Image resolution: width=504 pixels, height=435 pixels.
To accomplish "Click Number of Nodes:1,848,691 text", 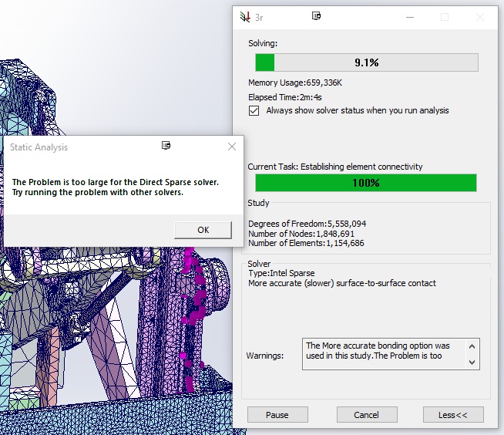I will point(301,234).
